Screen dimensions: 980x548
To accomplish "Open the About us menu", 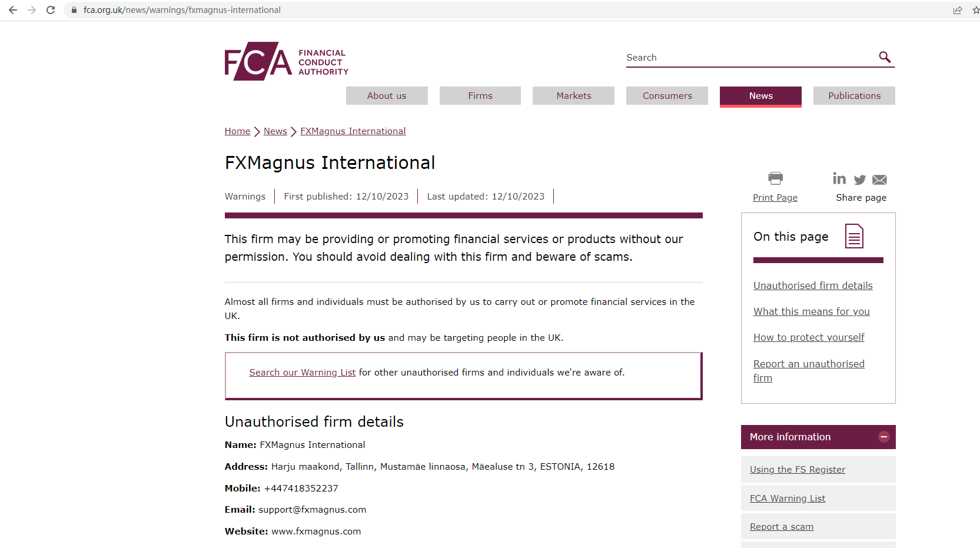I will [x=387, y=96].
